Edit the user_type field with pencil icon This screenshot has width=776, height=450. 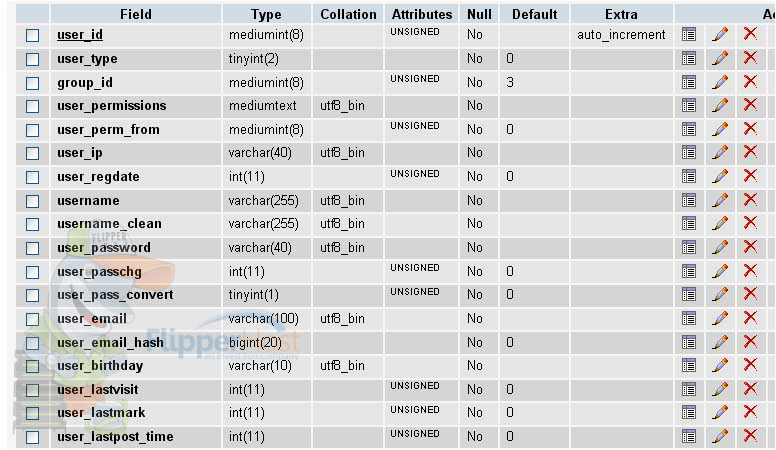pos(720,58)
